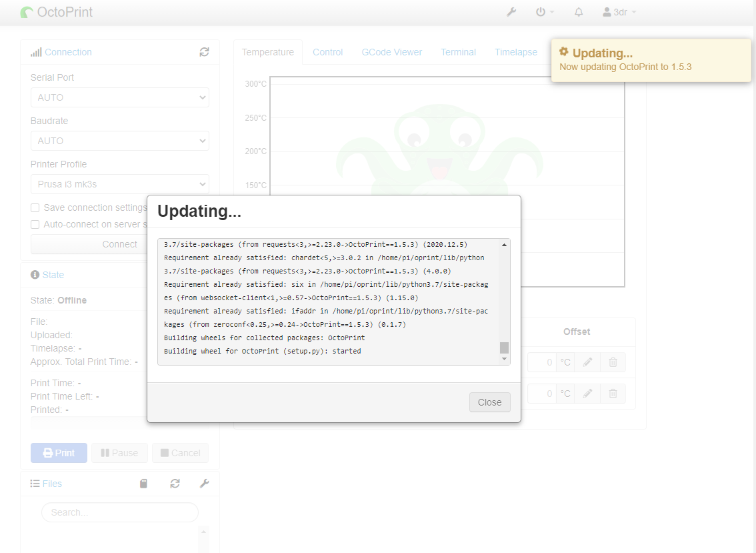
Task: Enable Auto-connect on server start checkbox
Action: point(35,224)
